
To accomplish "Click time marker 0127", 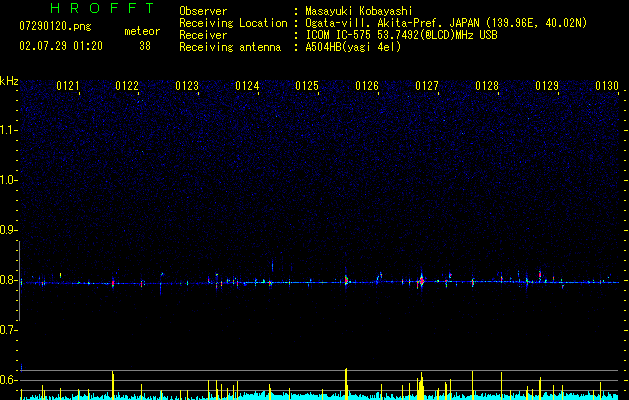I will 426,86.
